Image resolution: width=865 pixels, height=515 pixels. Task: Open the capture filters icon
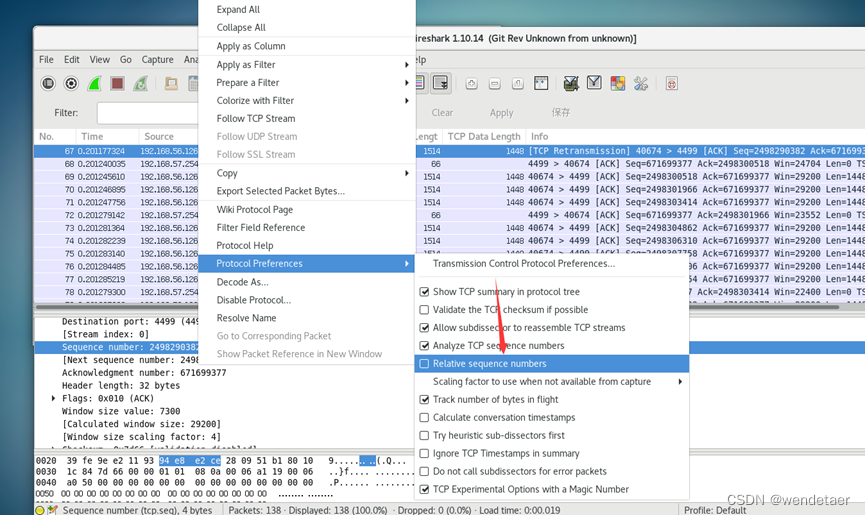coord(571,83)
